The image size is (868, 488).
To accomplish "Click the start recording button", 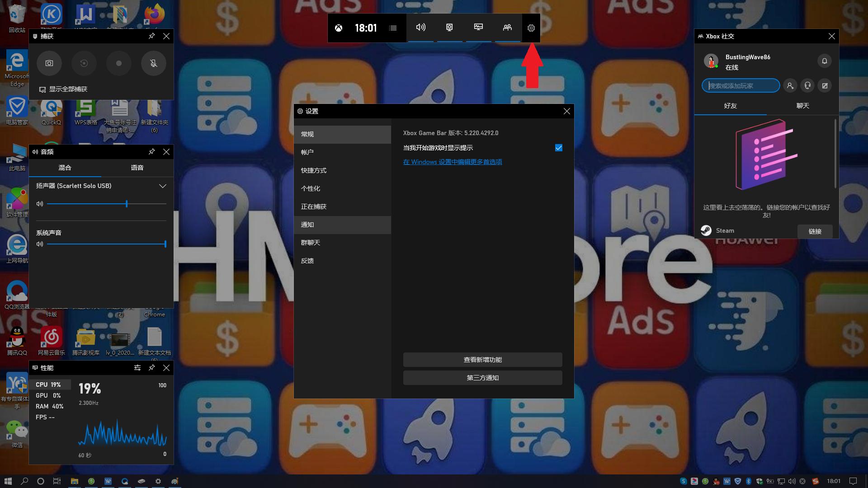I will point(119,63).
